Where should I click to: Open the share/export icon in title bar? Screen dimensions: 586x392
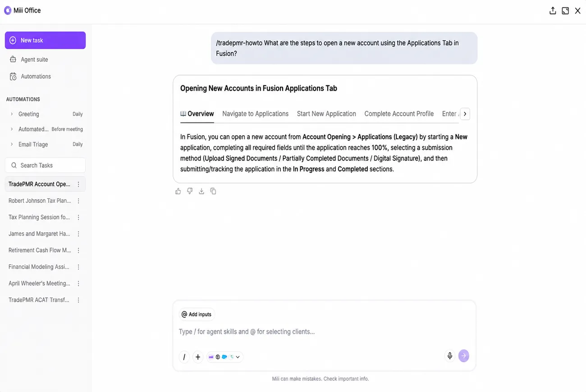[x=553, y=11]
